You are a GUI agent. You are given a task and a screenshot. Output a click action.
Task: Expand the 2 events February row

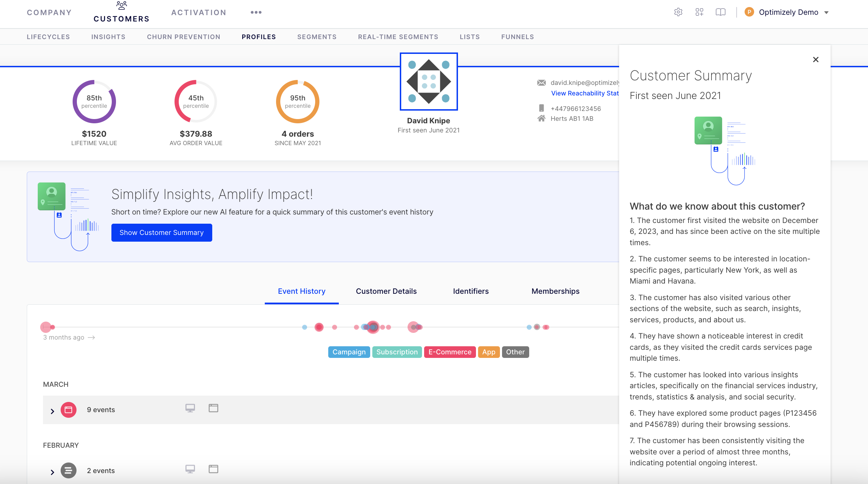[x=52, y=471]
